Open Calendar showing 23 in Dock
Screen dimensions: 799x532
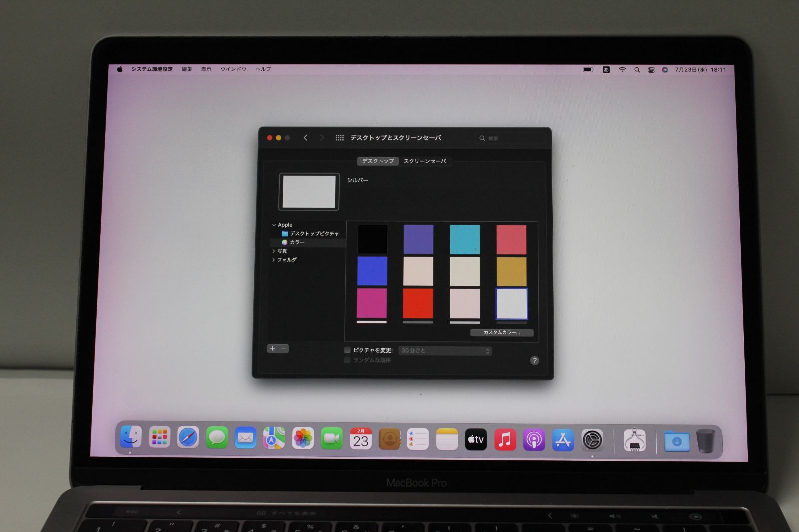pos(360,439)
